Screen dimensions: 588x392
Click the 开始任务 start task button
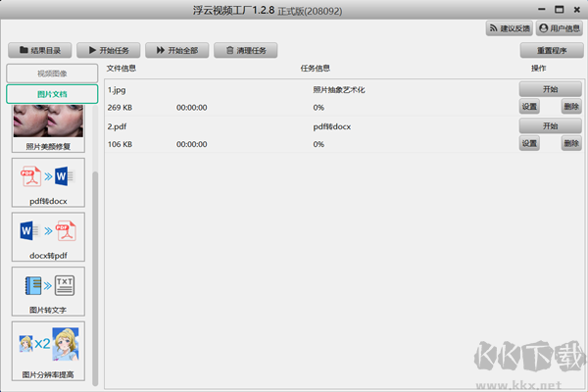tap(109, 50)
